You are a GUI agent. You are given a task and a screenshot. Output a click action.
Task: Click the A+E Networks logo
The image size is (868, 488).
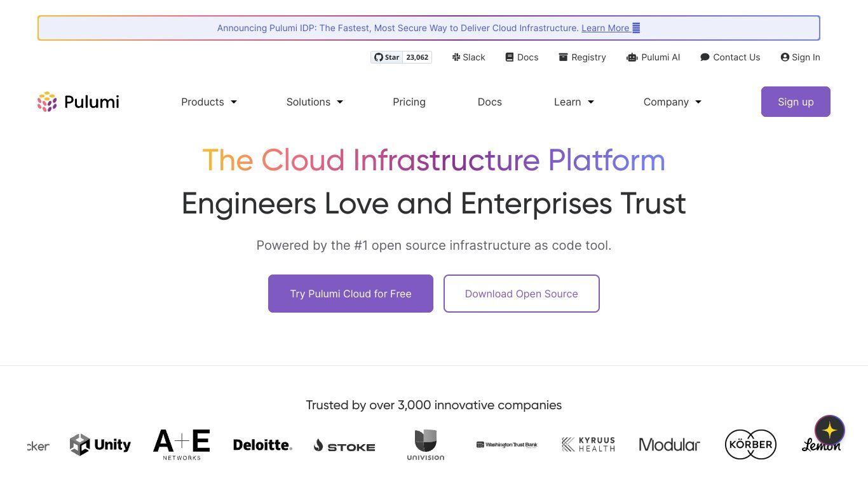coord(182,445)
